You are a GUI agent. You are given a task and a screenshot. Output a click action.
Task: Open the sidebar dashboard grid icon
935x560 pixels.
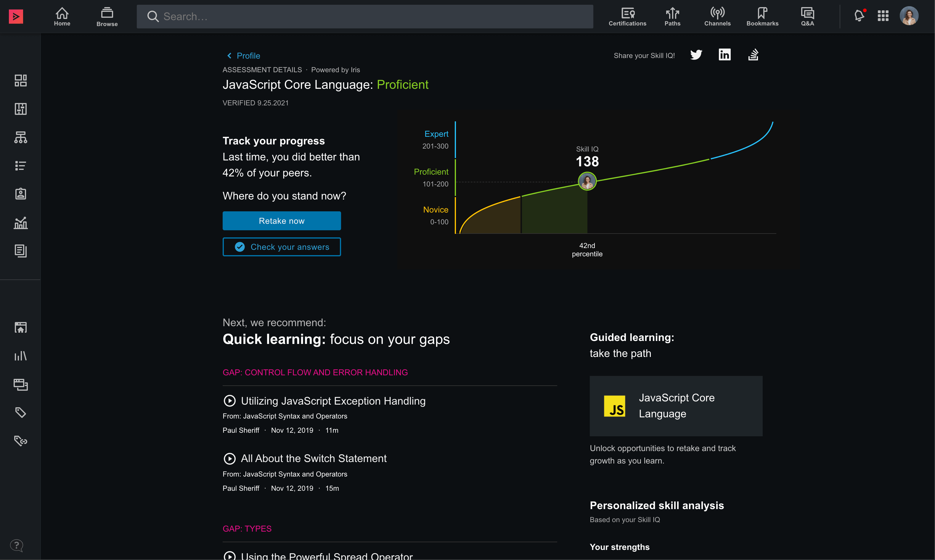coord(20,81)
